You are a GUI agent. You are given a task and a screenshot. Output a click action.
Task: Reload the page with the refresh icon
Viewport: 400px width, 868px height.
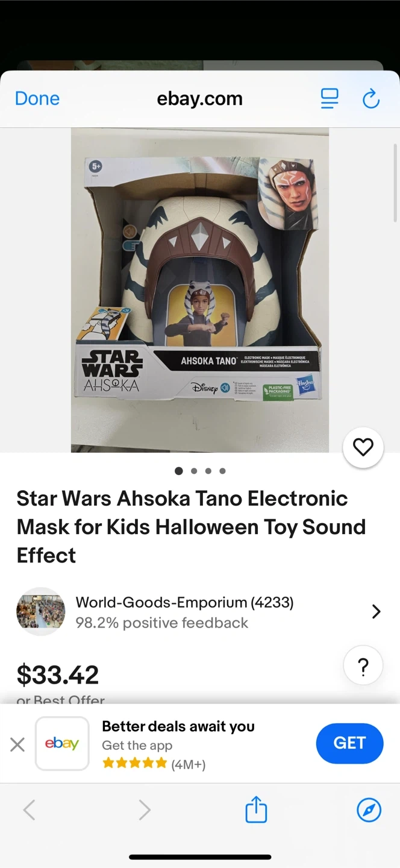pyautogui.click(x=371, y=99)
